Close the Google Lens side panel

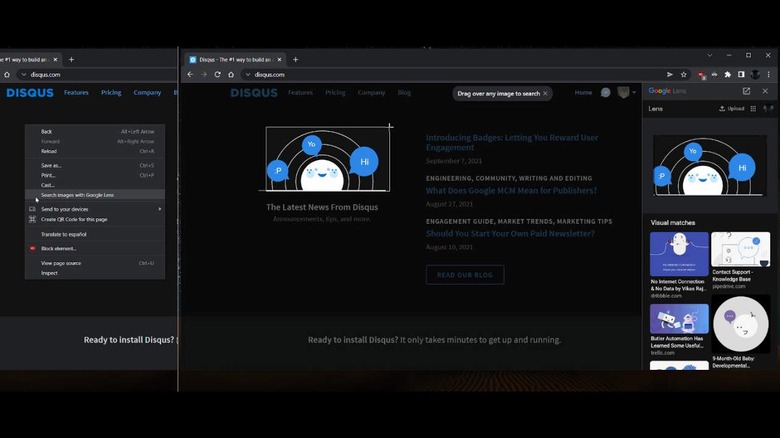[765, 91]
